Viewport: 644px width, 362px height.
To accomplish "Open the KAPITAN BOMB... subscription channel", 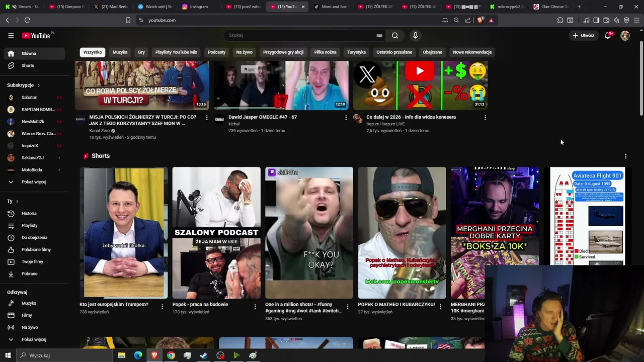I will 34,109.
